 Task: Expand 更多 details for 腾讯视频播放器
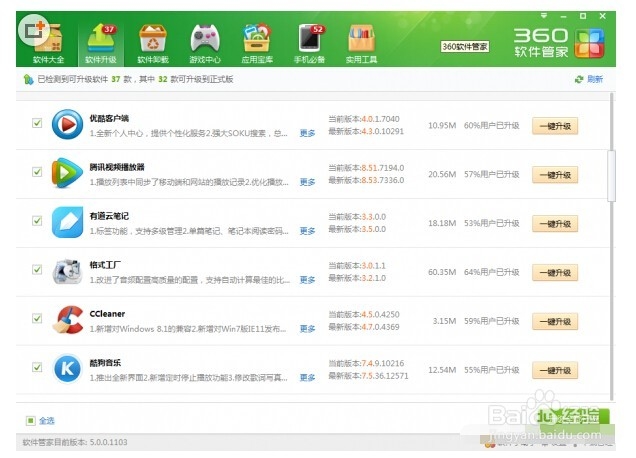coord(307,182)
